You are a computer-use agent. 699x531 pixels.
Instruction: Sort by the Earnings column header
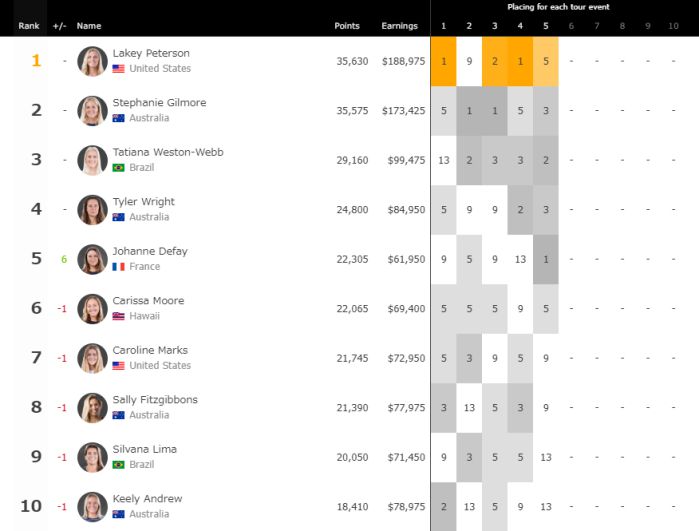tap(399, 26)
